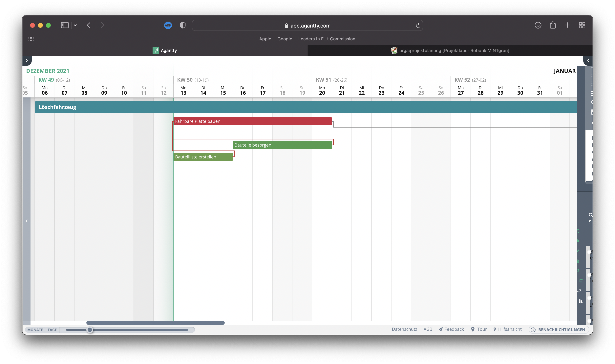615x364 pixels.
Task: Open the privacy report shield icon
Action: 182,25
